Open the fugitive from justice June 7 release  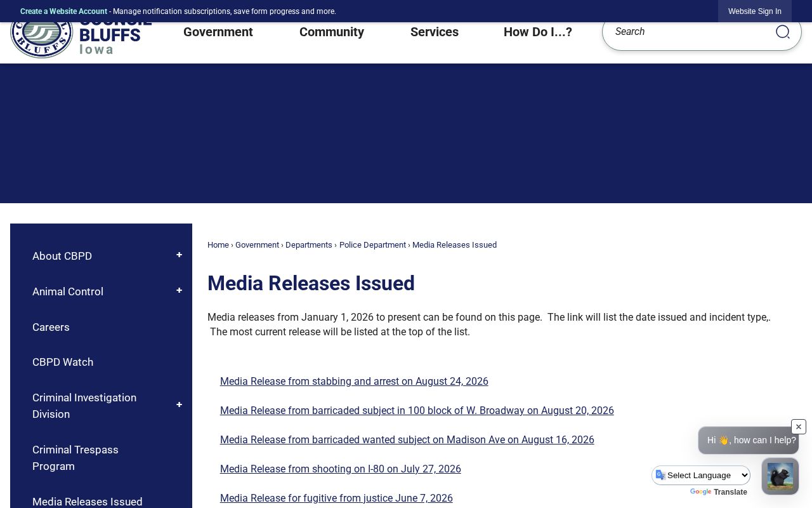(x=336, y=498)
